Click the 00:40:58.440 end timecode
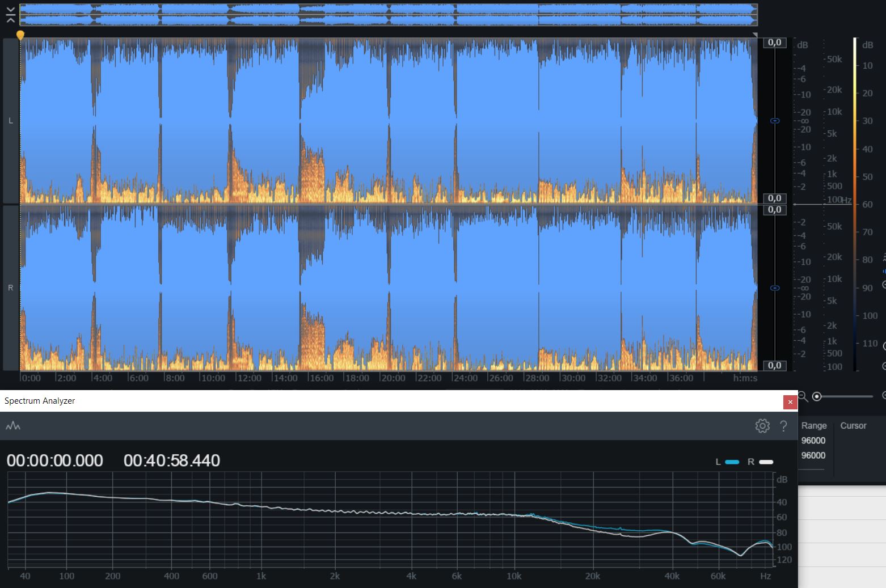 172,460
